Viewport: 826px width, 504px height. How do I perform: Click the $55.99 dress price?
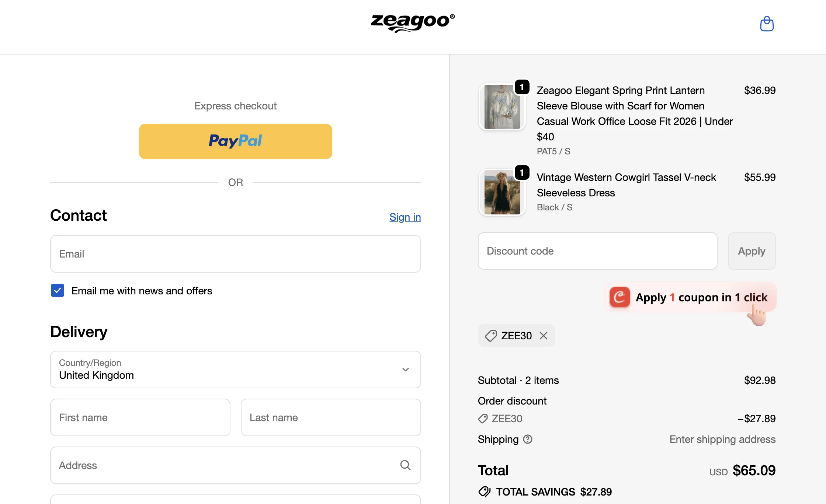click(760, 177)
